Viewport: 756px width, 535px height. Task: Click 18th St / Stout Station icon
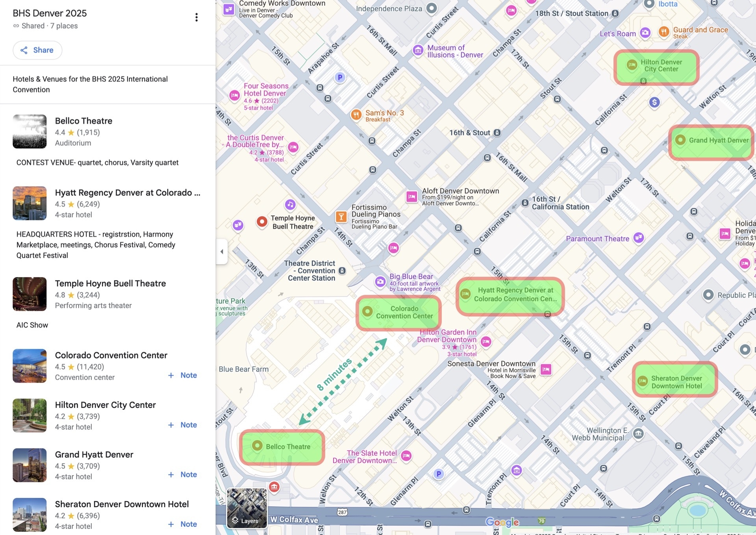(615, 13)
